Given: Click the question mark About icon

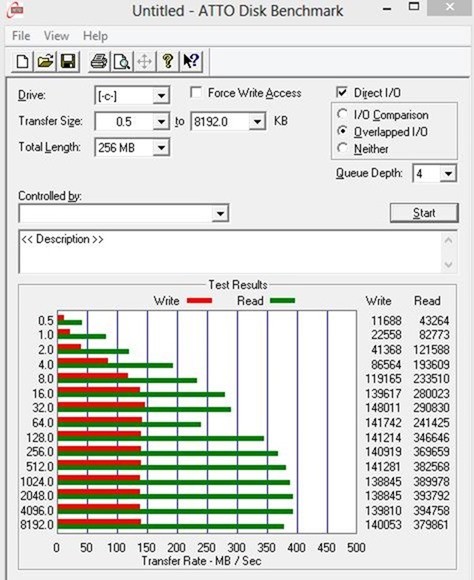Looking at the screenshot, I should (168, 61).
